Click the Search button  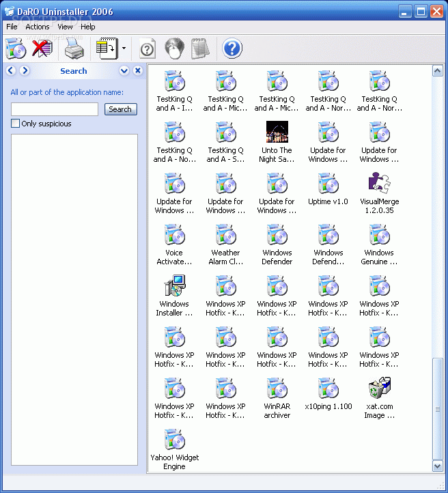[121, 109]
